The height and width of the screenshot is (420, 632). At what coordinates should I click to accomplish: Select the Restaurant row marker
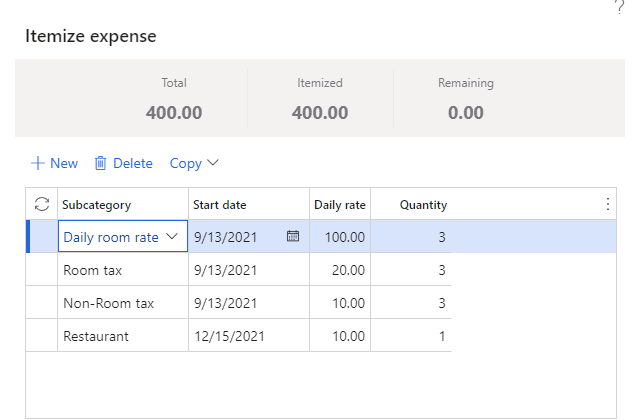[x=42, y=336]
